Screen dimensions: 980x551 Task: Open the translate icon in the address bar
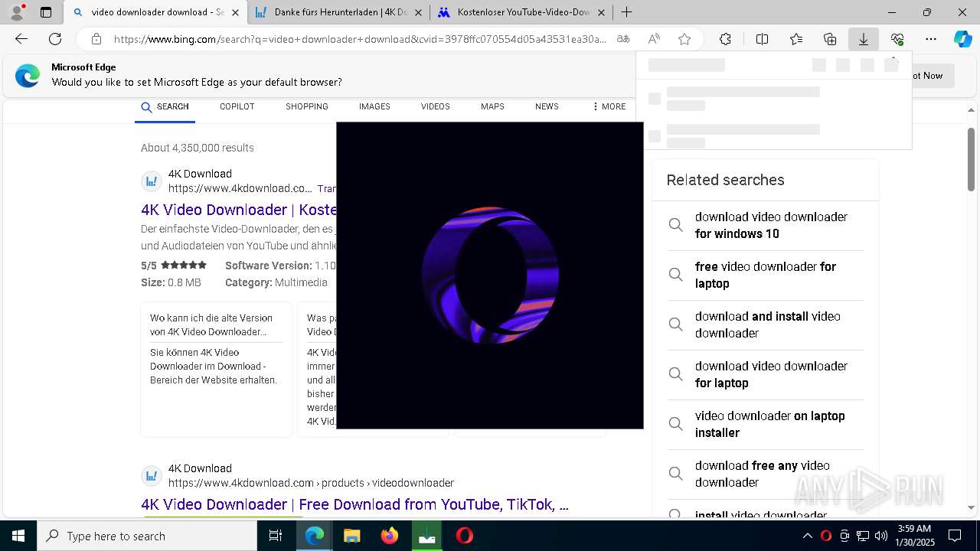pyautogui.click(x=624, y=39)
